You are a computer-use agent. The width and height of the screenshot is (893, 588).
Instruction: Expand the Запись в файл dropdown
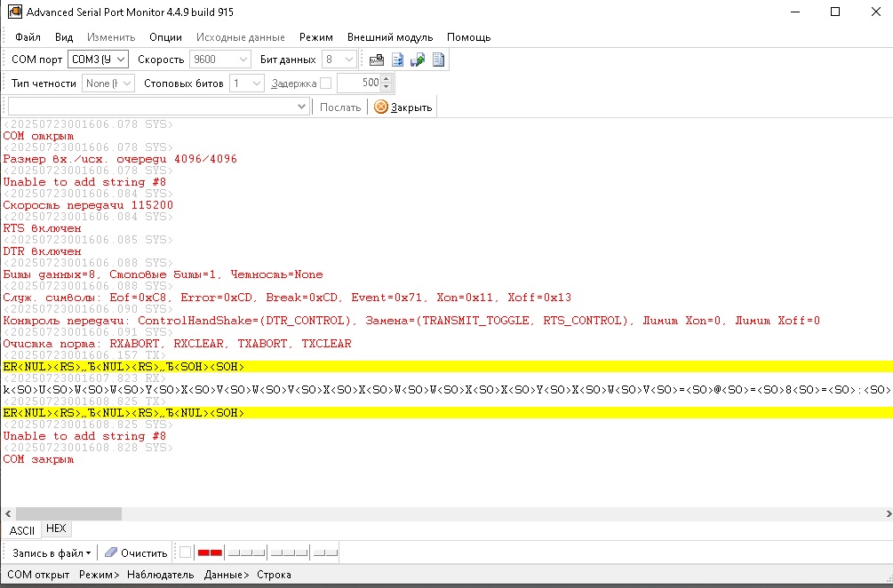pos(52,552)
